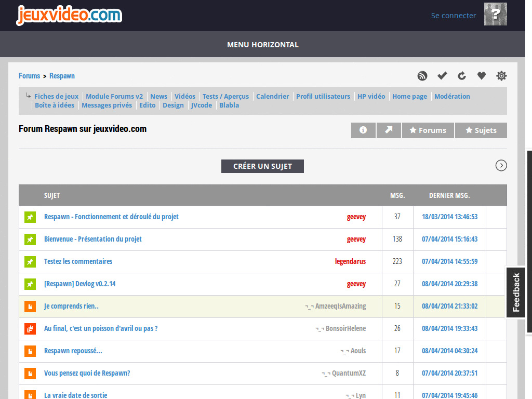This screenshot has height=399, width=532.
Task: Open the Fiches de jeux sub-forum
Action: pos(56,96)
